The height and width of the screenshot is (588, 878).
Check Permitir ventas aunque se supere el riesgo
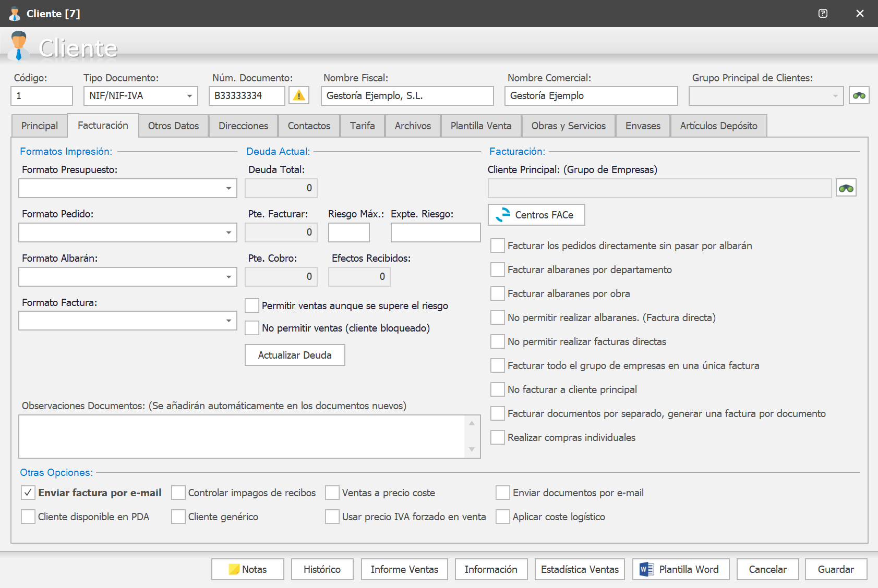point(252,305)
